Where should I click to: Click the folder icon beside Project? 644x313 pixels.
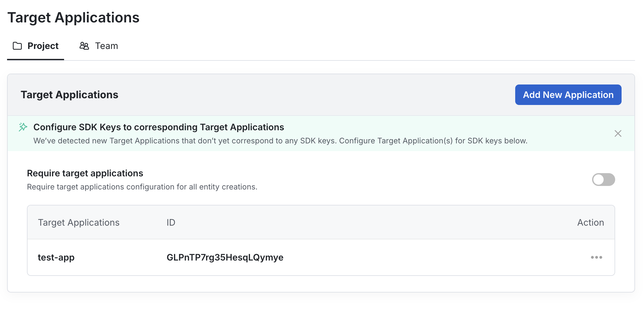coord(17,46)
